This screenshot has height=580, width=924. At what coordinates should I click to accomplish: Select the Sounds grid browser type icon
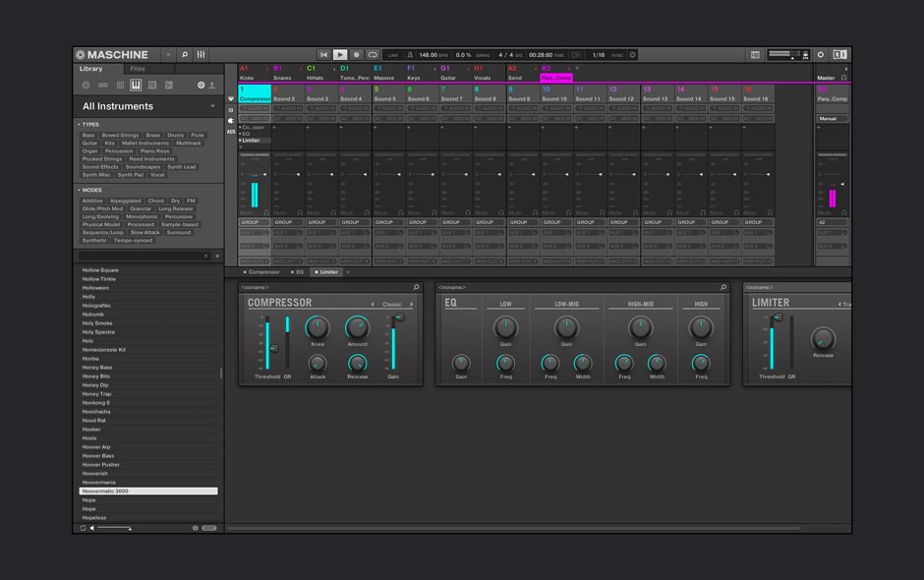tap(120, 85)
